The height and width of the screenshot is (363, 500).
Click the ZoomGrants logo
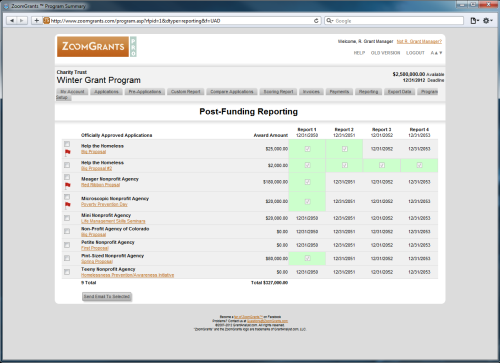click(x=93, y=46)
